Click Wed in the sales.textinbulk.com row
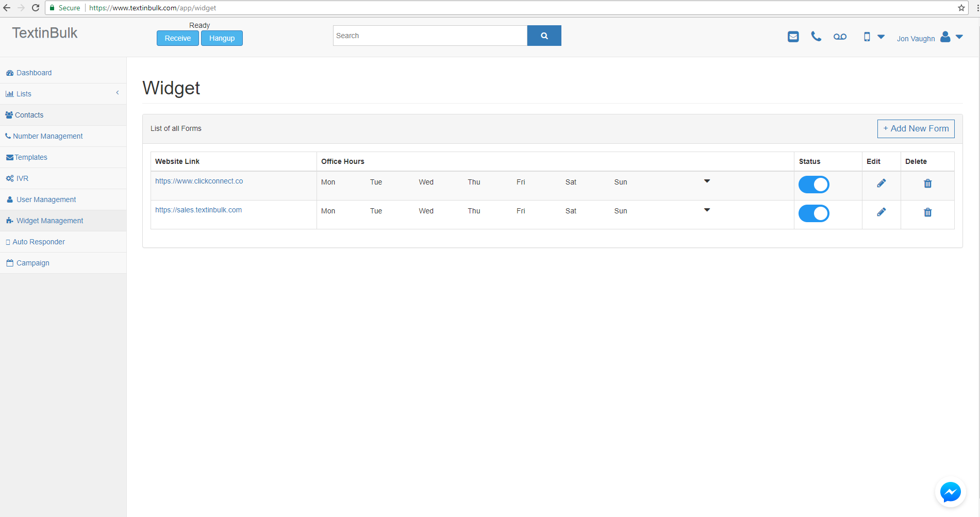Image resolution: width=980 pixels, height=517 pixels. point(426,211)
